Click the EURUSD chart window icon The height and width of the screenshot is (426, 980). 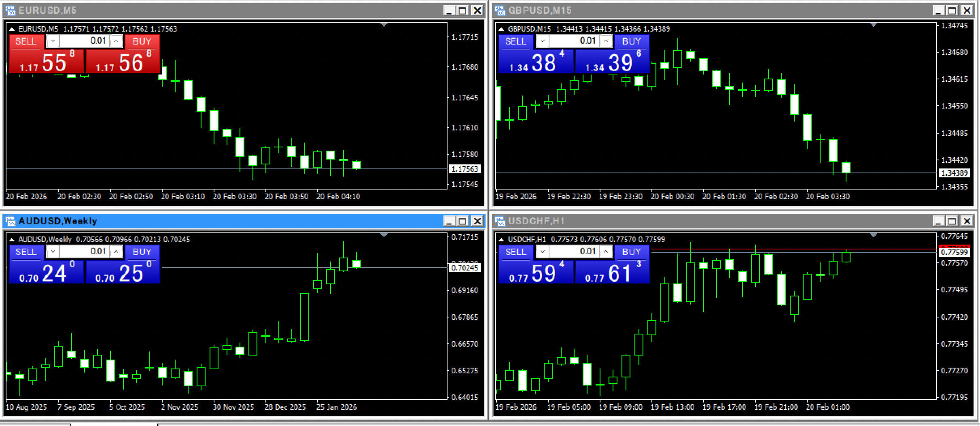[11, 10]
